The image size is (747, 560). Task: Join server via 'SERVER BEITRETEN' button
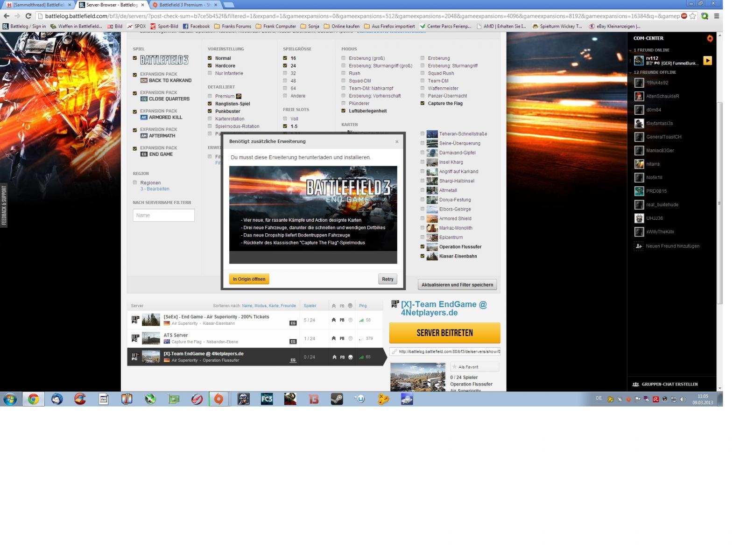pos(444,333)
